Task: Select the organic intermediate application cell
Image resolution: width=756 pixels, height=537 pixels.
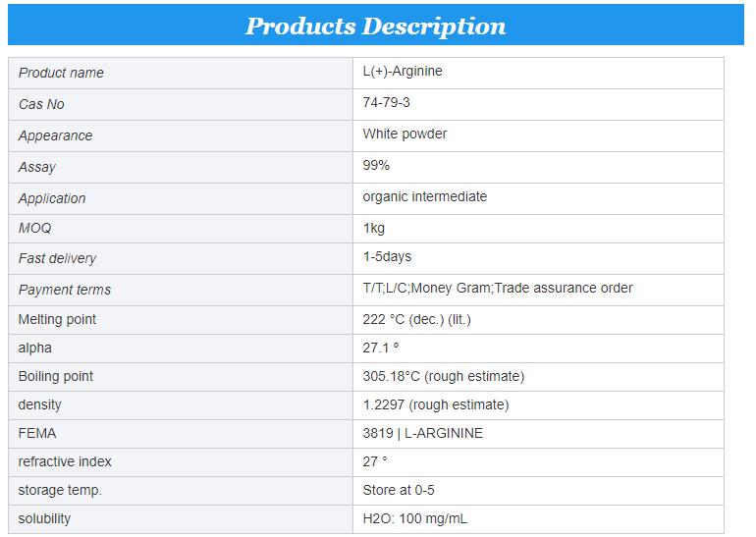Action: [x=424, y=196]
